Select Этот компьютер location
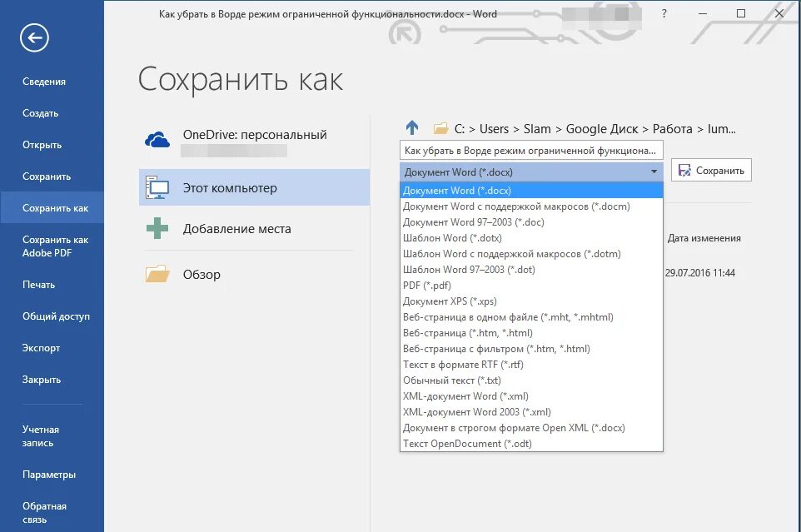 255,187
